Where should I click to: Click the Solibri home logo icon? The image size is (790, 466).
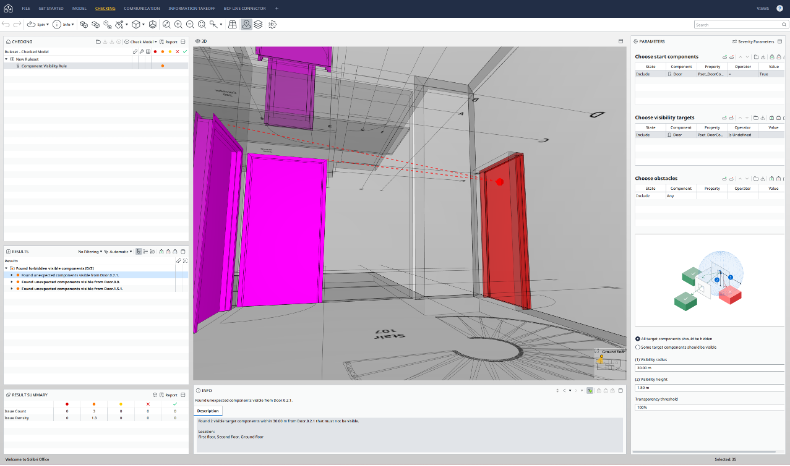point(9,8)
